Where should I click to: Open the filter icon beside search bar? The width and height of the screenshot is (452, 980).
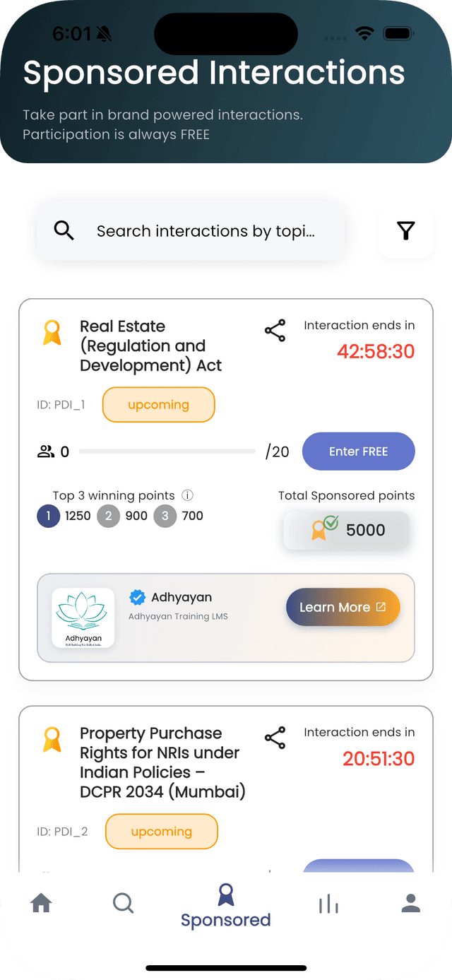click(406, 230)
